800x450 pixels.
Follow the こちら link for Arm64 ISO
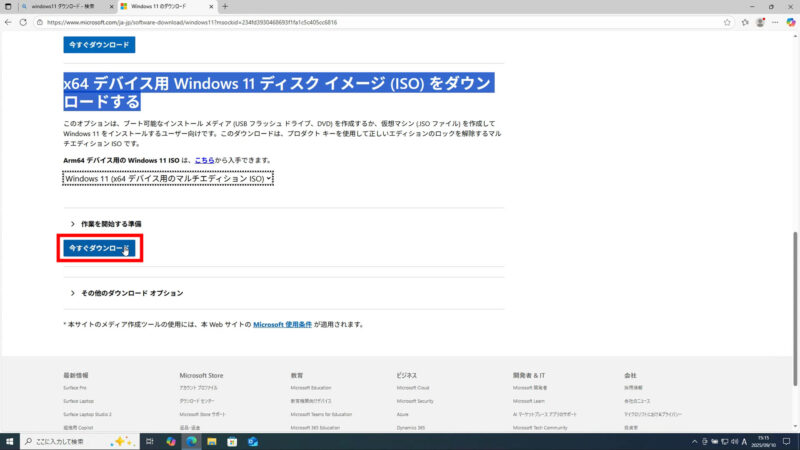[x=204, y=160]
